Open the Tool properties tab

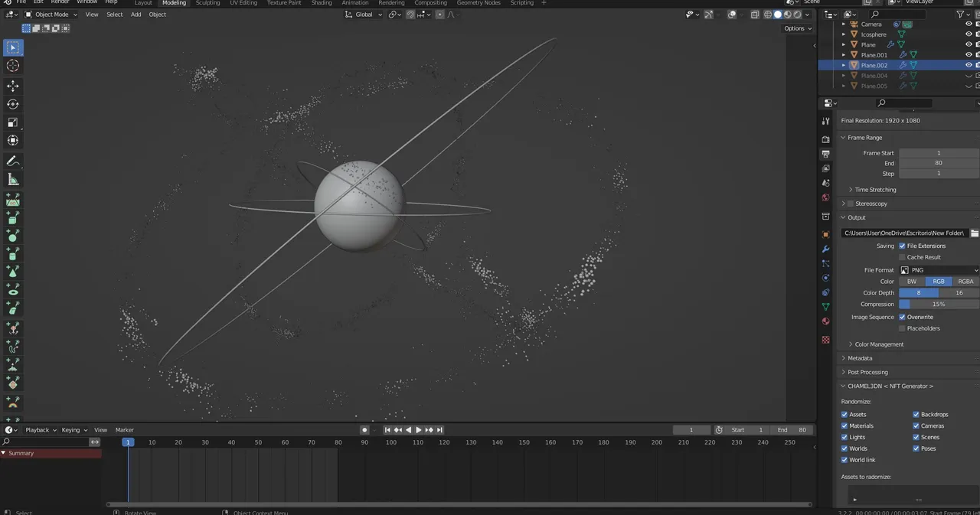point(825,121)
